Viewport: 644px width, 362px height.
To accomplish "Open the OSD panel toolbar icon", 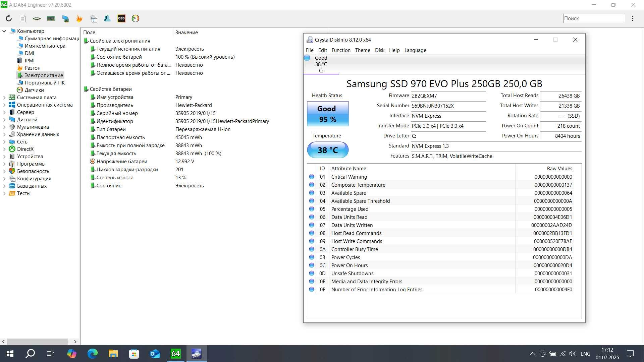I will [121, 18].
